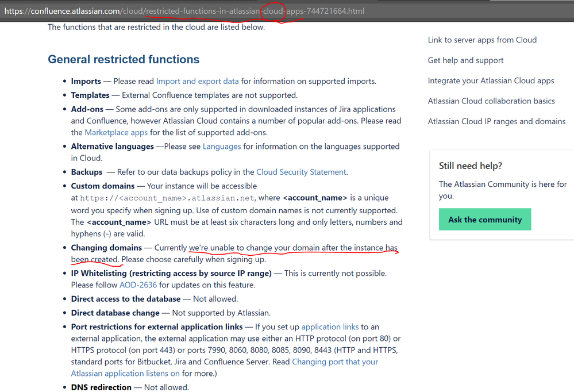The width and height of the screenshot is (574, 392).
Task: Follow the Languages link
Action: (x=222, y=146)
